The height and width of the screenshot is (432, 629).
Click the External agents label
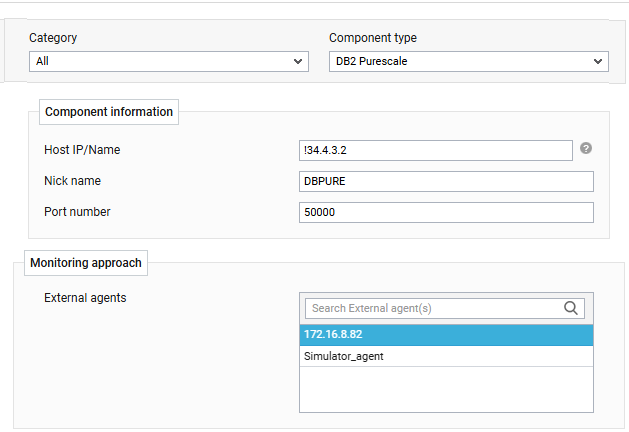(85, 298)
